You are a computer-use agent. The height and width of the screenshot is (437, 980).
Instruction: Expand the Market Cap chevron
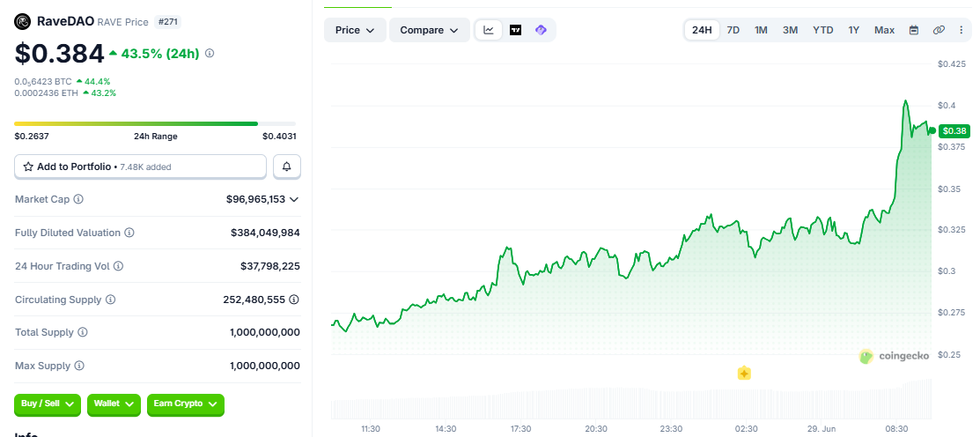click(294, 199)
